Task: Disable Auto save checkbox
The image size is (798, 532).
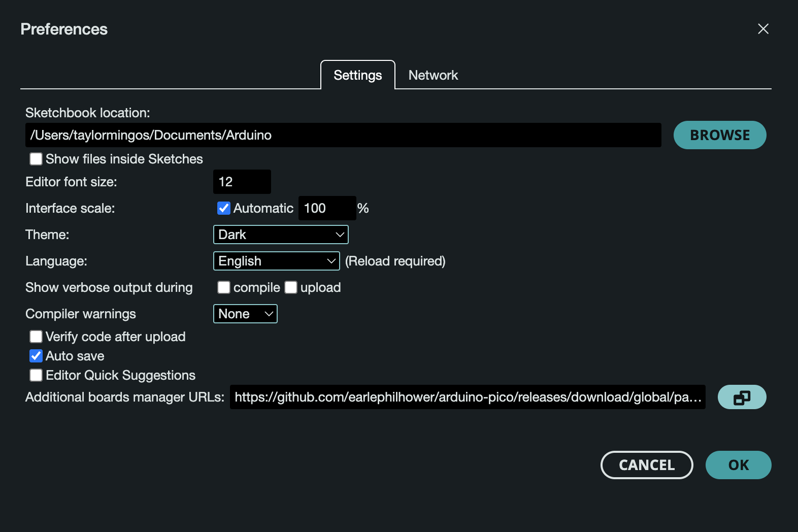Action: (x=36, y=356)
